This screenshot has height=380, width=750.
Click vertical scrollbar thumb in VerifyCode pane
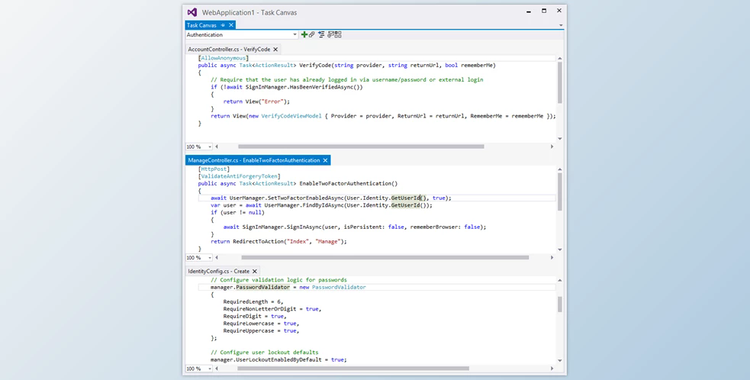[560, 82]
